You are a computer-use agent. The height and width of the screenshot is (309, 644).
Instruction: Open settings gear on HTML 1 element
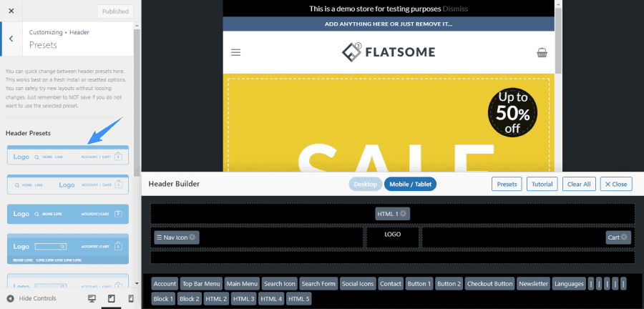coord(404,213)
